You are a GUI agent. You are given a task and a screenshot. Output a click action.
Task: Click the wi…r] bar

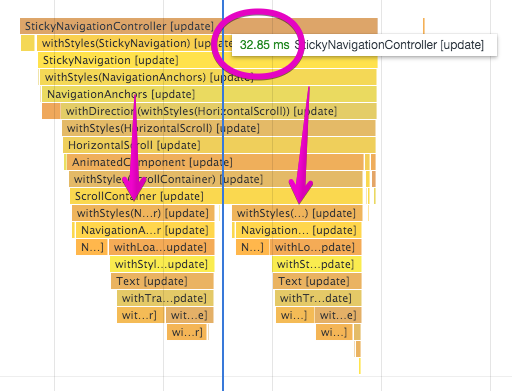187,332
